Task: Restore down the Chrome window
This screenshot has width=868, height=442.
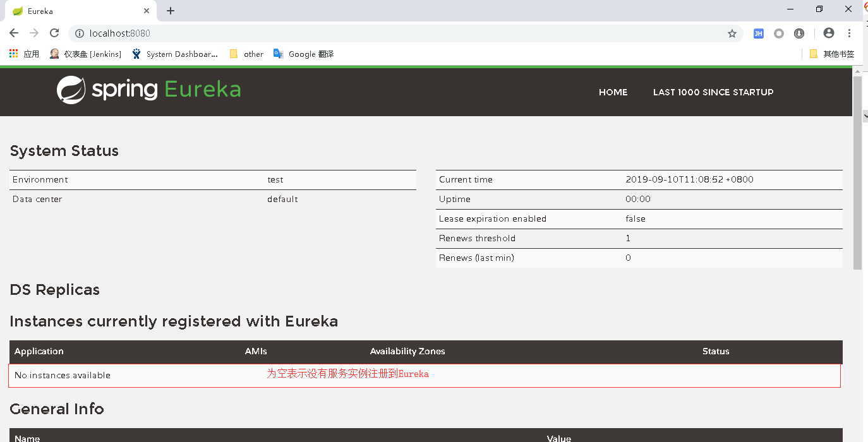Action: pyautogui.click(x=819, y=9)
